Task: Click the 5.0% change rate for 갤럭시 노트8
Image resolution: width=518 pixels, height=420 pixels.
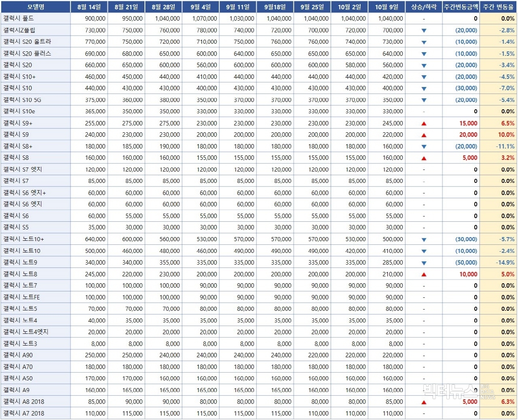Action: 508,274
